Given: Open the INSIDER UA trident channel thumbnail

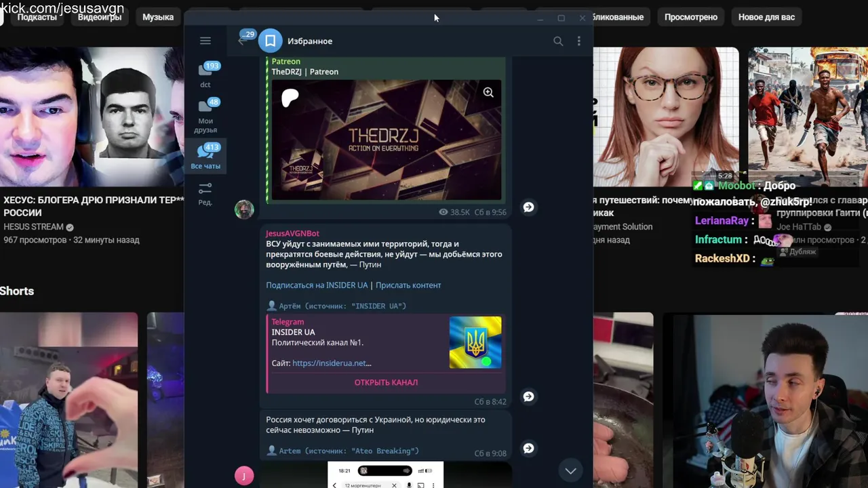Looking at the screenshot, I should coord(475,342).
